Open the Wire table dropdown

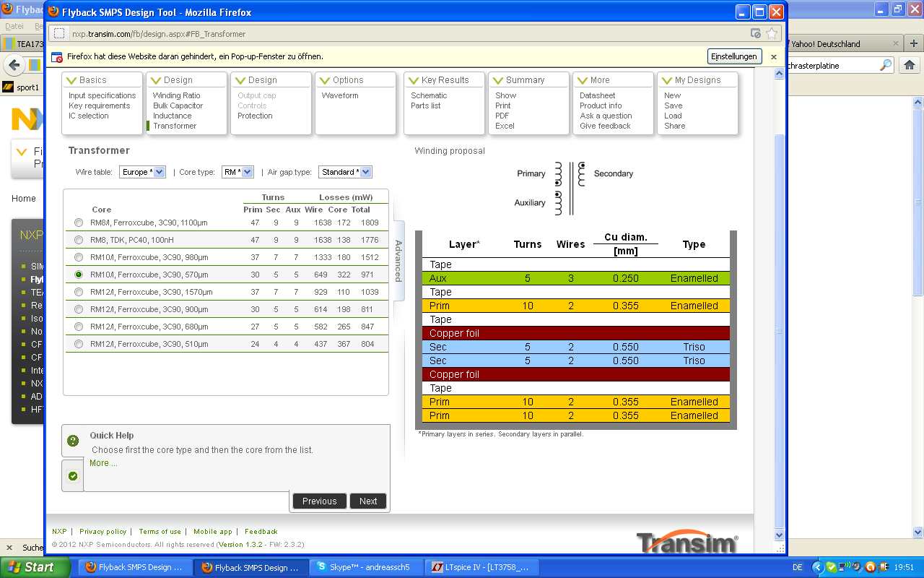[142, 172]
